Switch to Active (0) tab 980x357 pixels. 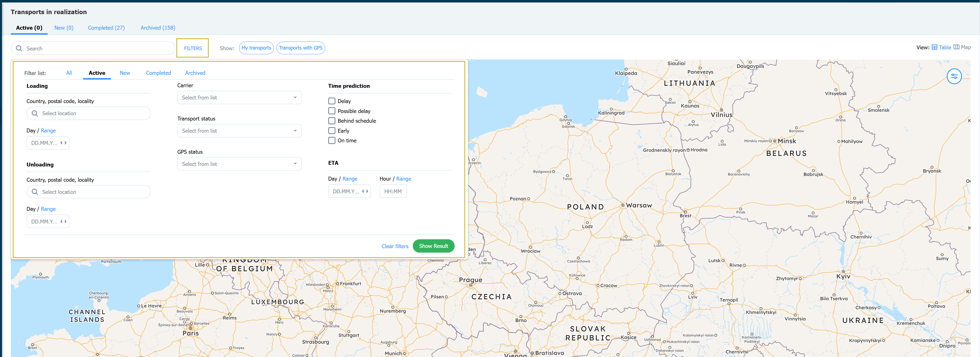click(x=29, y=28)
